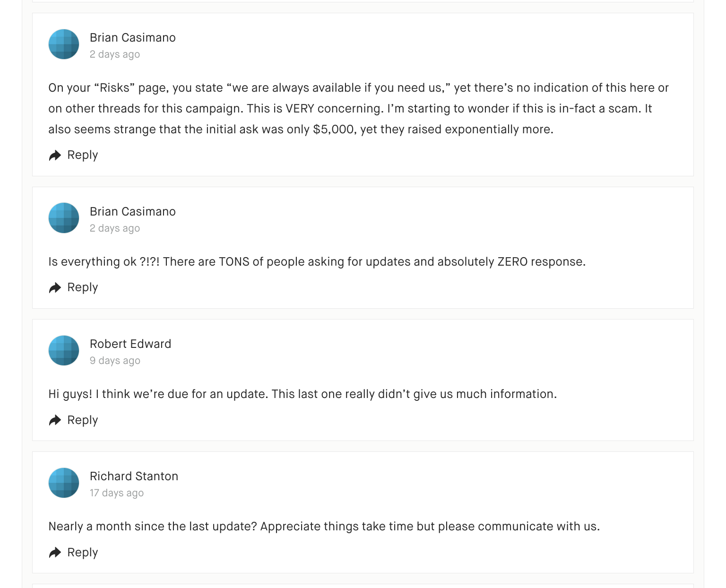
Task: Visit Richard Stanton's profile name link
Action: 134,476
